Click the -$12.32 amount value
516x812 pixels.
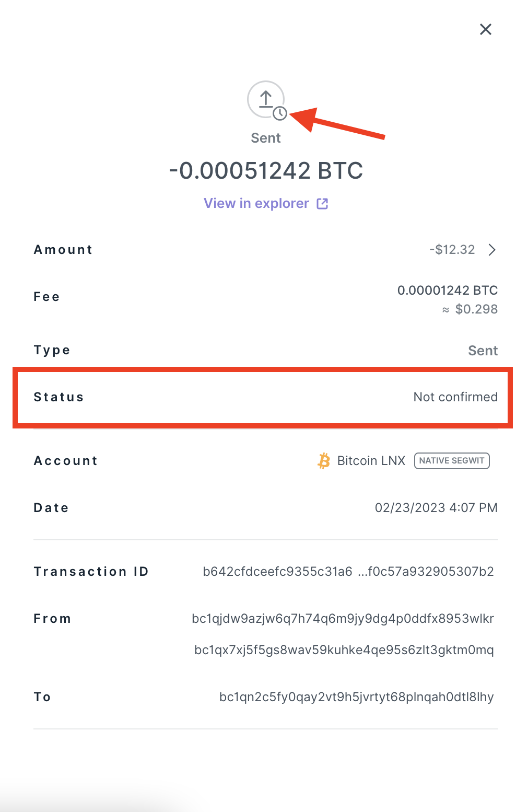click(x=452, y=250)
